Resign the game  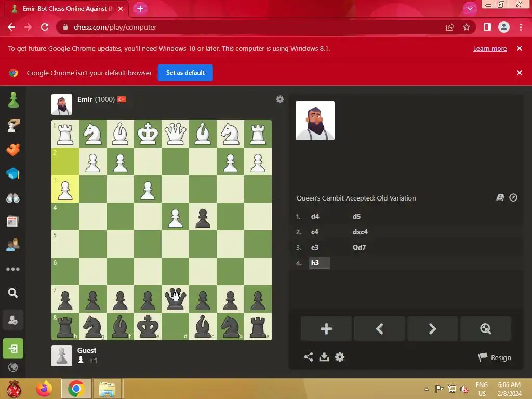coord(495,357)
